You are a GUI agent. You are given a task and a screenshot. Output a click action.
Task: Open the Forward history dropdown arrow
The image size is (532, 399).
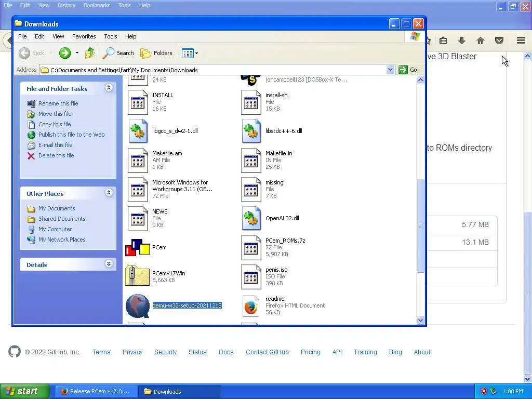click(77, 53)
